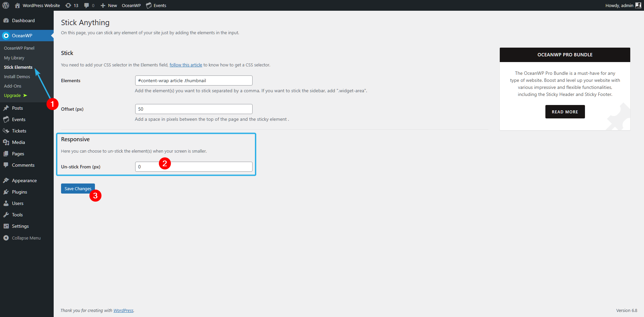644x317 pixels.
Task: Click the admin avatar icon
Action: coord(638,5)
